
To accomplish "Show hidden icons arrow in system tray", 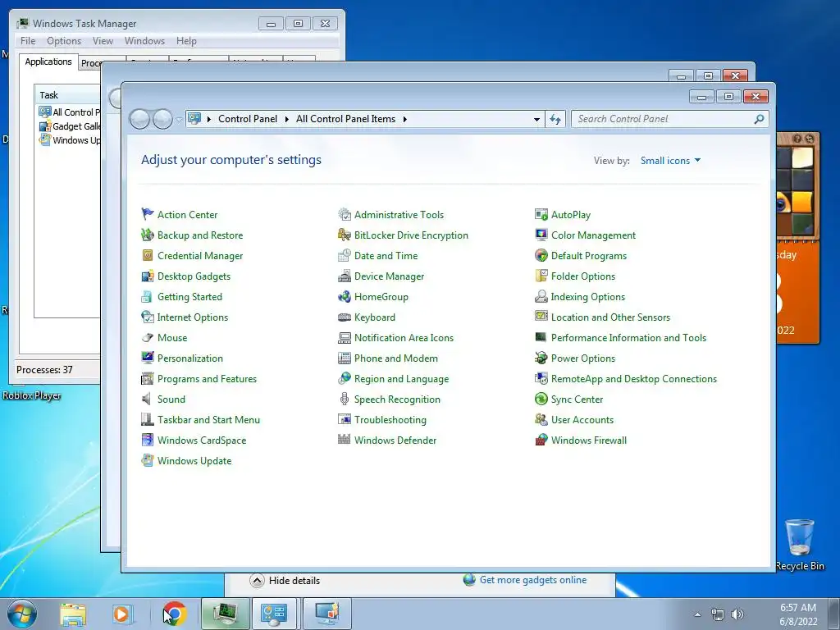I will click(697, 614).
